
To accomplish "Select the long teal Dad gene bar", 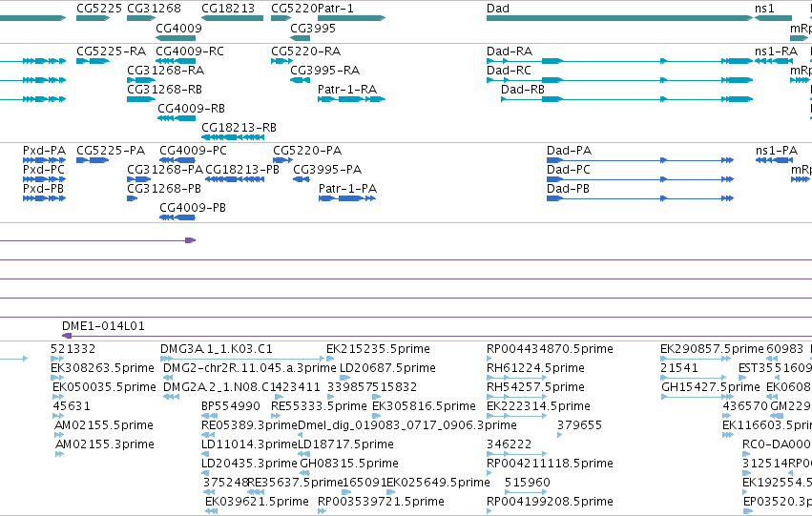I will (619, 18).
